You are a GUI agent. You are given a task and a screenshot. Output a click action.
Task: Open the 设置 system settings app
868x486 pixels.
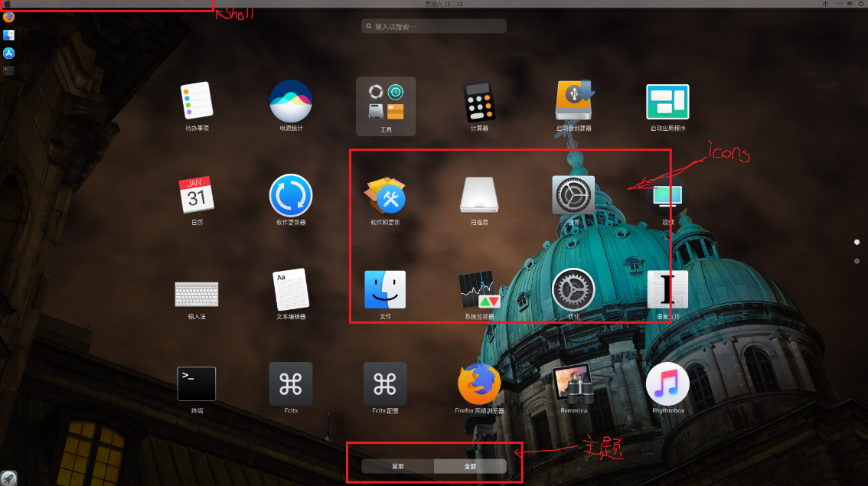pyautogui.click(x=573, y=195)
